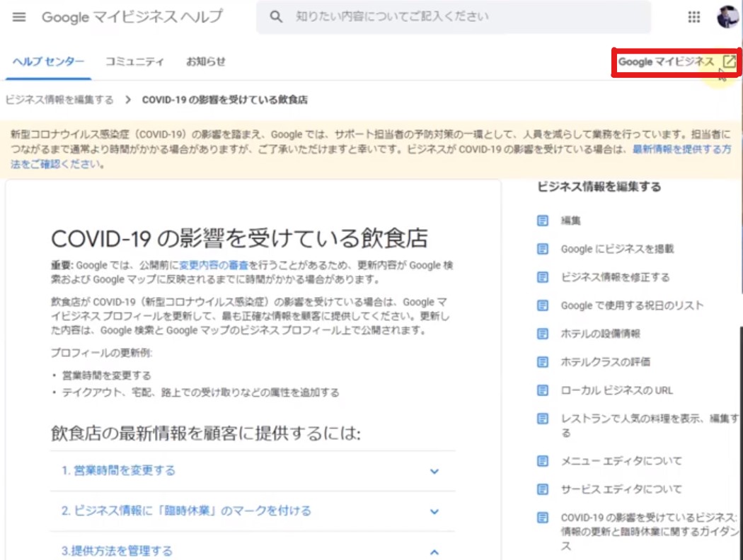The width and height of the screenshot is (743, 560).
Task: Click the article icon beside Google で使用する祝日のリスト
Action: pos(543,305)
